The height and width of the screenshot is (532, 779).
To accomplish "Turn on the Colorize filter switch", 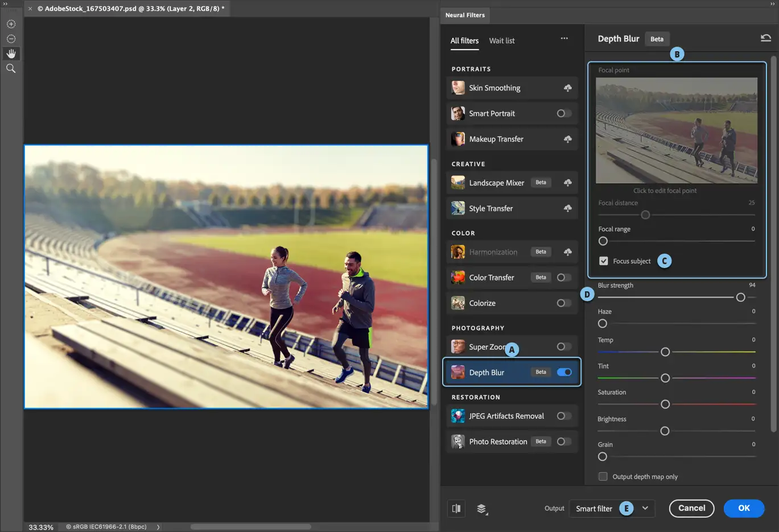I will pos(564,303).
